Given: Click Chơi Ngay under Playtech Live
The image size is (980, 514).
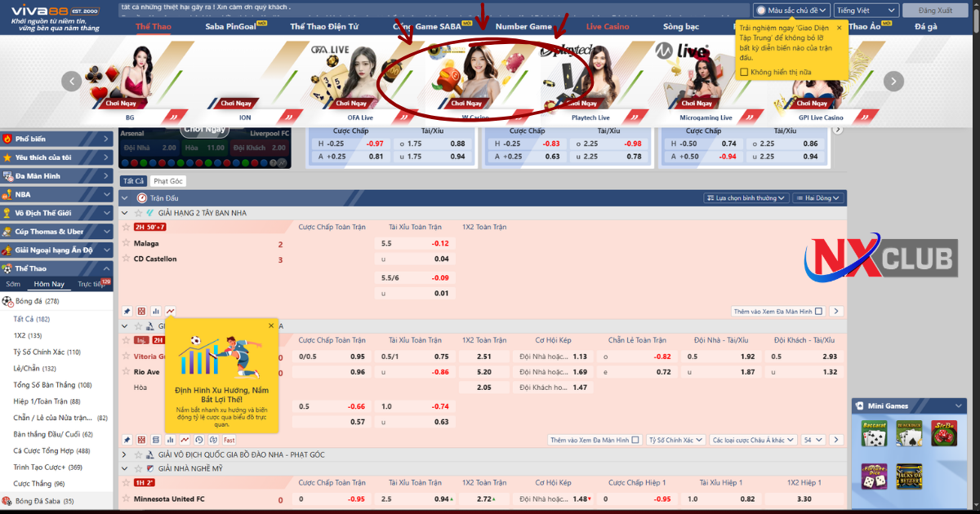Looking at the screenshot, I should click(x=581, y=104).
